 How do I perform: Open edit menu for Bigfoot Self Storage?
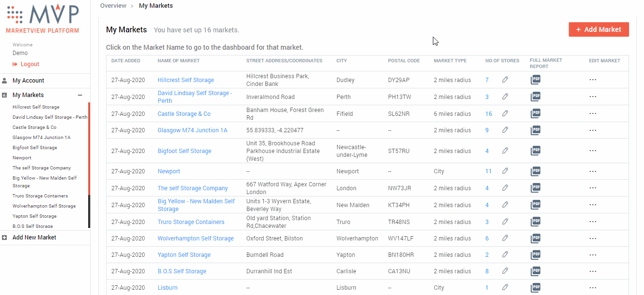click(593, 151)
